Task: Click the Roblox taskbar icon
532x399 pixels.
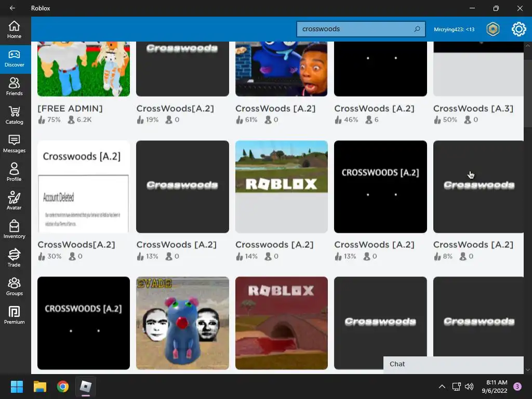Action: point(86,387)
